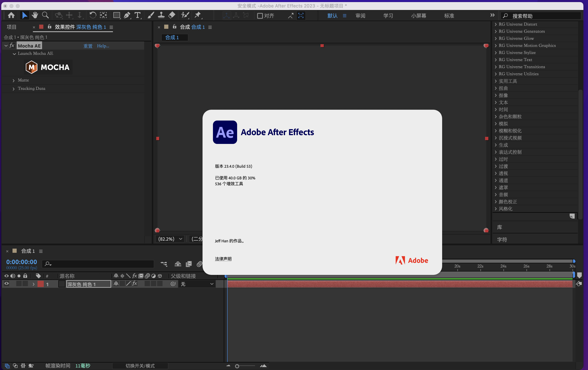Click the Home icon in toolbar

[x=11, y=15]
